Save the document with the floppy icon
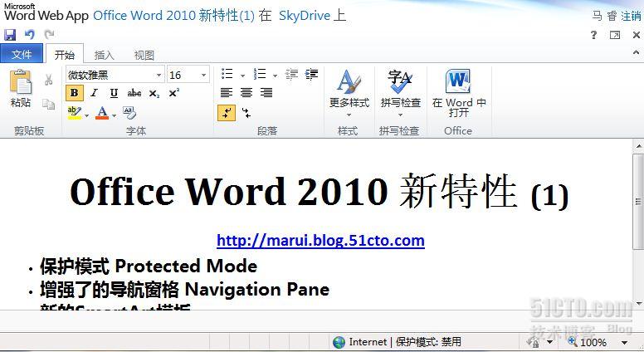 point(10,35)
